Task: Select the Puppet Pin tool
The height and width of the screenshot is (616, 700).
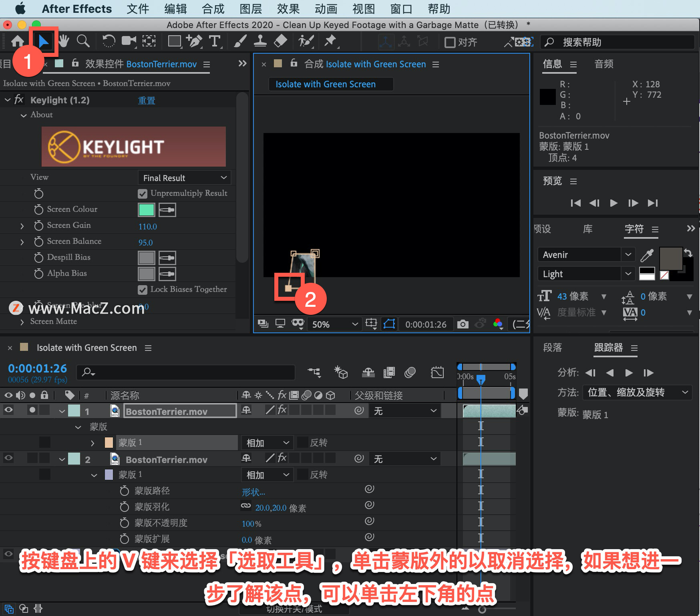Action: coord(330,41)
